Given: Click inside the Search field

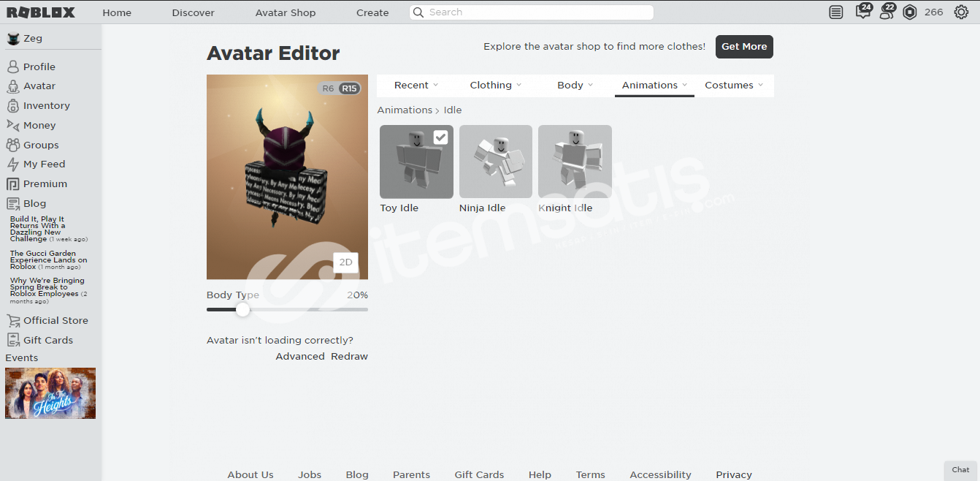Looking at the screenshot, I should pos(532,12).
